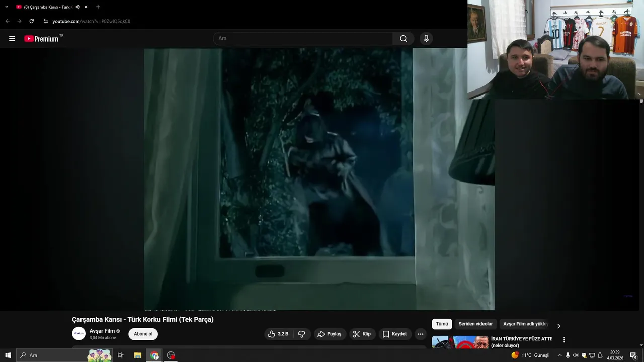Go forward in browser history
The height and width of the screenshot is (362, 644).
(x=19, y=21)
